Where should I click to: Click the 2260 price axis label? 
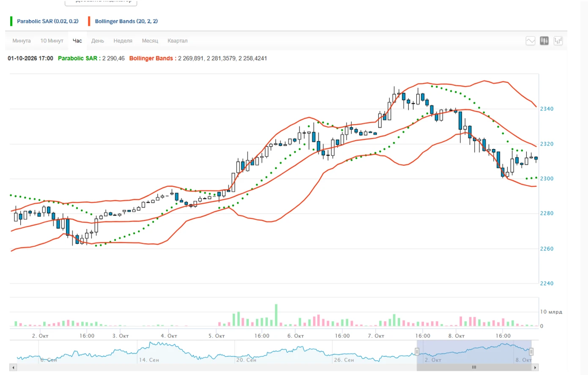547,249
